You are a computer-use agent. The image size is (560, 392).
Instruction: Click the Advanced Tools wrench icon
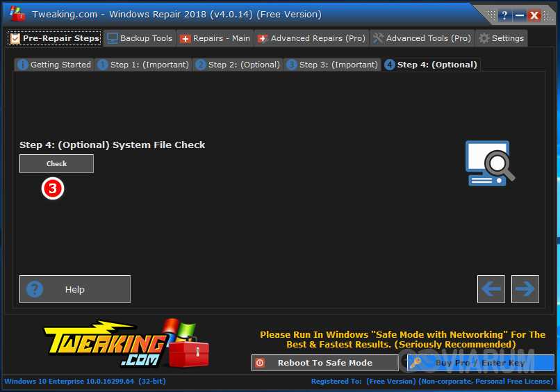(378, 38)
